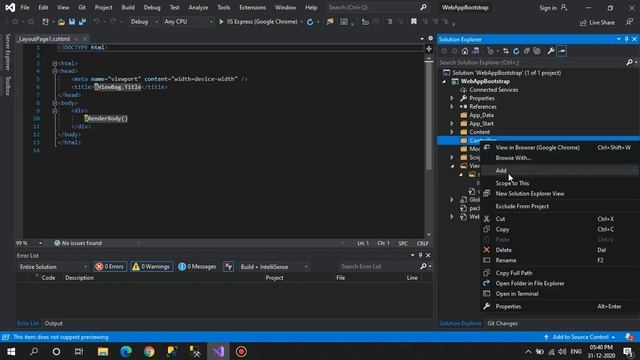Refresh the Solution Explorer
Image resolution: width=640 pixels, height=360 pixels.
[516, 51]
